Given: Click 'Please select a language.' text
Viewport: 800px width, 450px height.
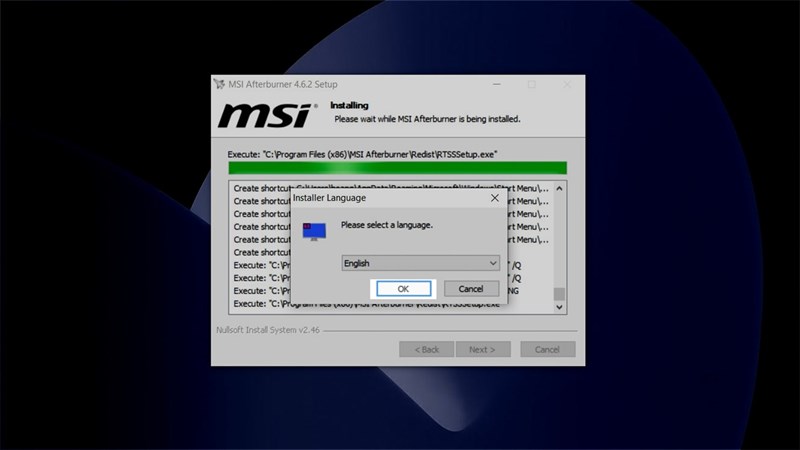Looking at the screenshot, I should (387, 225).
